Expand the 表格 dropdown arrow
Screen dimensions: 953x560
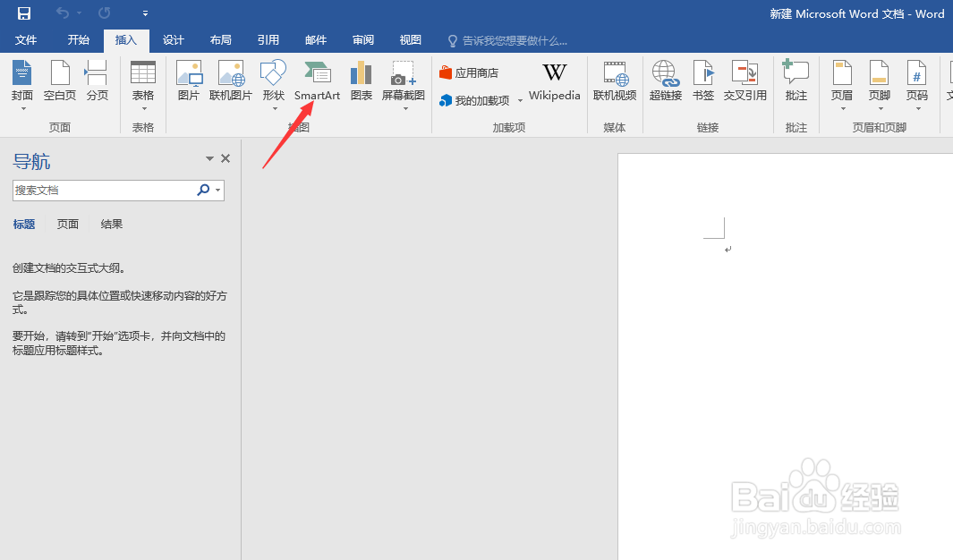click(x=144, y=109)
